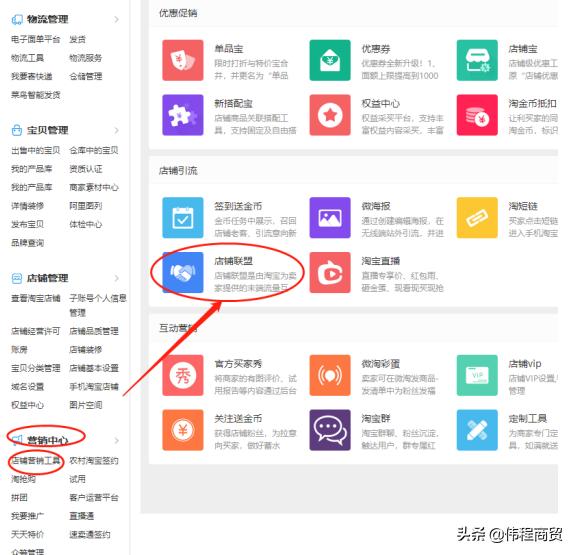The width and height of the screenshot is (576, 555).
Task: Open the purple 微海报 picture icon
Action: [330, 217]
